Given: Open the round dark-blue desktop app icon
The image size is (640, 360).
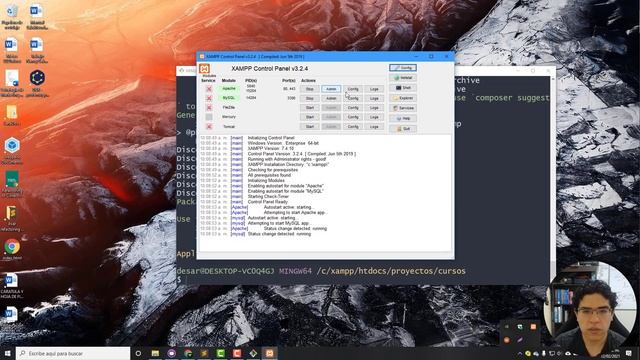Looking at the screenshot, I should 37,83.
